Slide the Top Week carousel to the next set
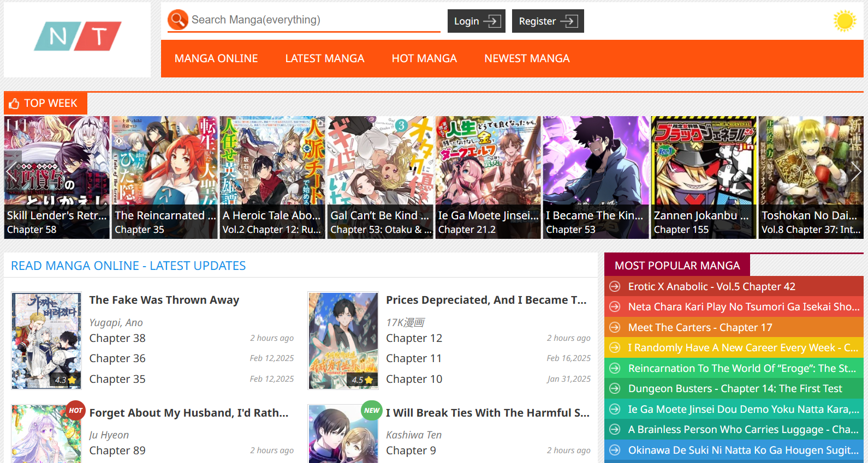The width and height of the screenshot is (868, 463). click(856, 172)
